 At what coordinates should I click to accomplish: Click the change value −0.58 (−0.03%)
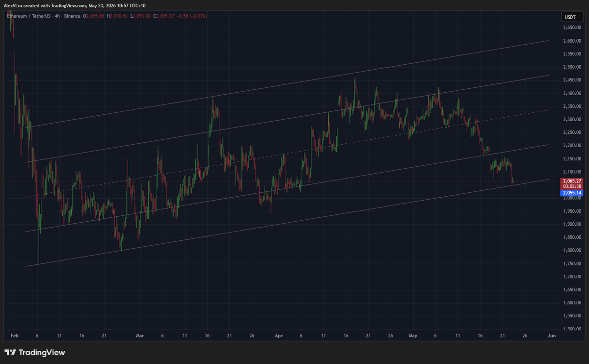point(191,16)
